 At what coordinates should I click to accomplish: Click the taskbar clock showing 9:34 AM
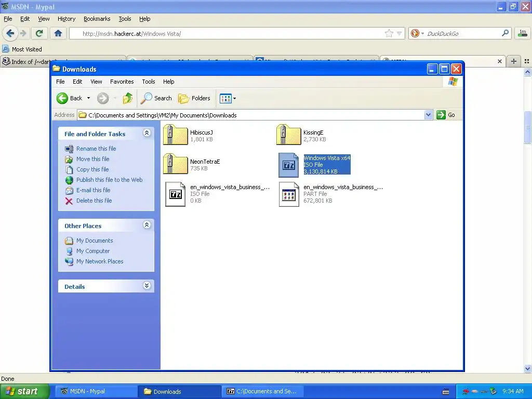click(513, 391)
